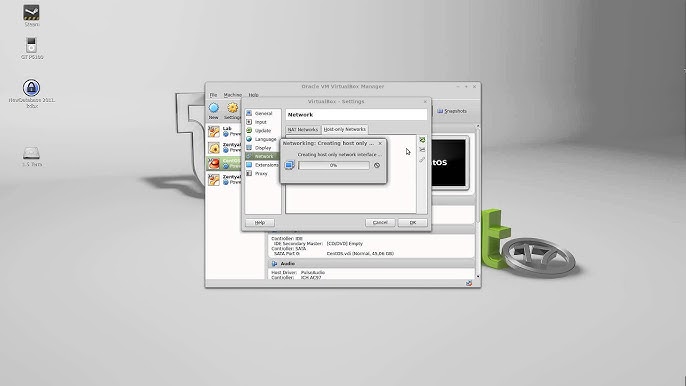The height and width of the screenshot is (386, 686).
Task: Select Network in the settings category list
Action: click(262, 156)
